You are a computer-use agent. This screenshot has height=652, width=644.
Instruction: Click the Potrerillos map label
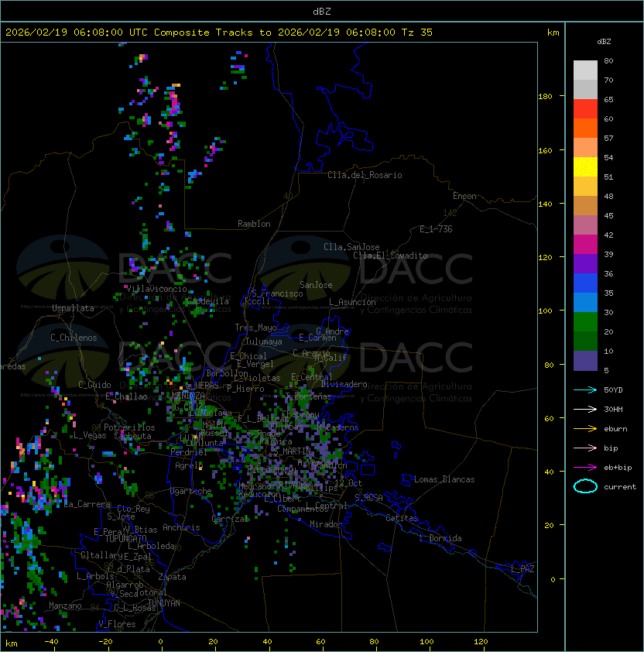(x=129, y=427)
